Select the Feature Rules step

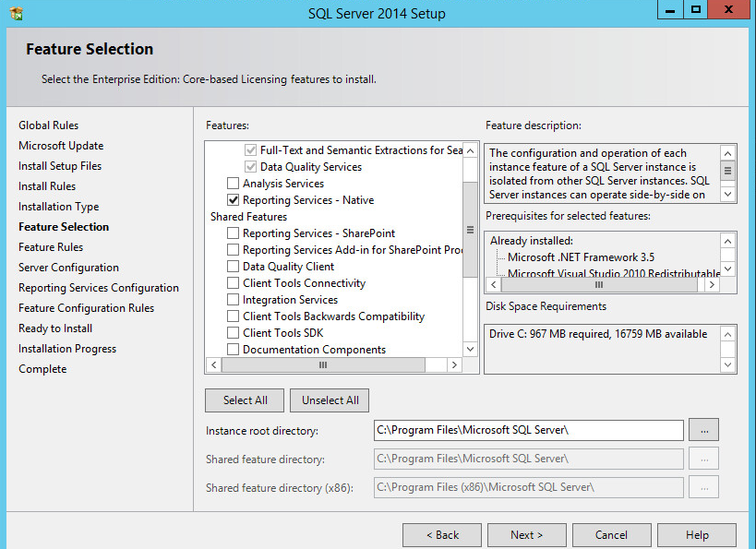point(51,247)
